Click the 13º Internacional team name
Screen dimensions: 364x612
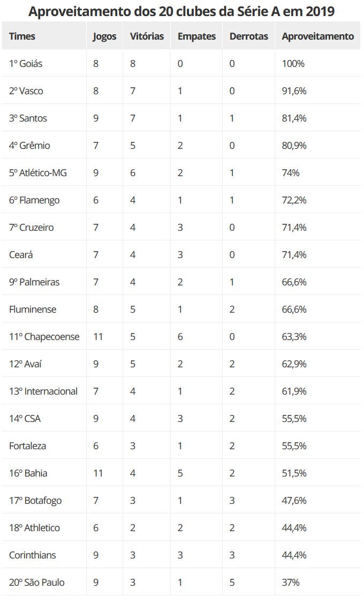click(43, 391)
